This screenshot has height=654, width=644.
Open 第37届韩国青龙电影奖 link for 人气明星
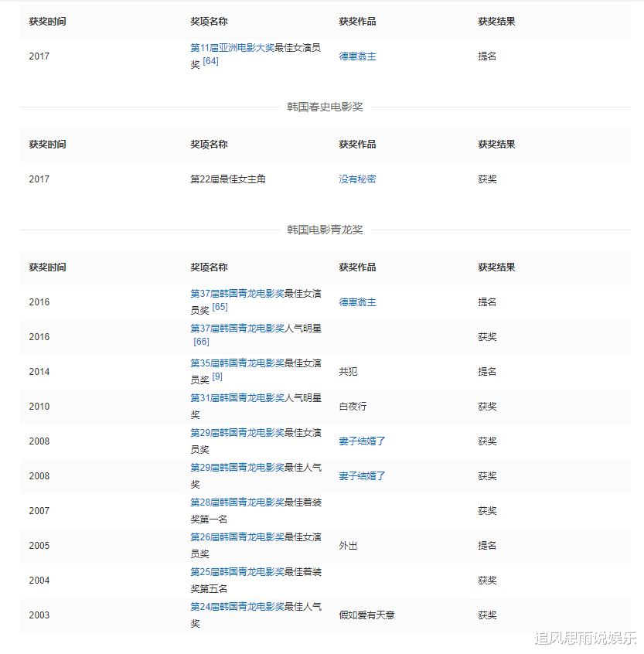click(237, 329)
